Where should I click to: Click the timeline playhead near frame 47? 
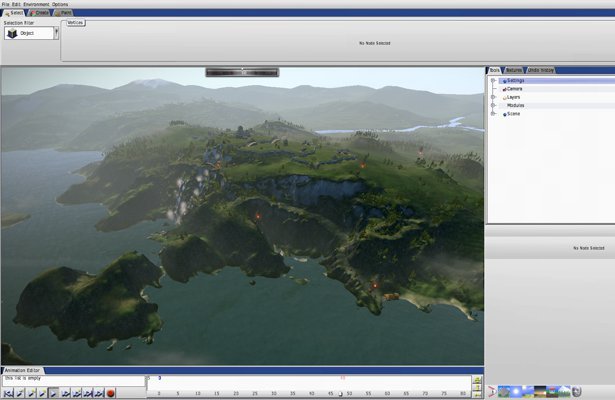pos(340,394)
